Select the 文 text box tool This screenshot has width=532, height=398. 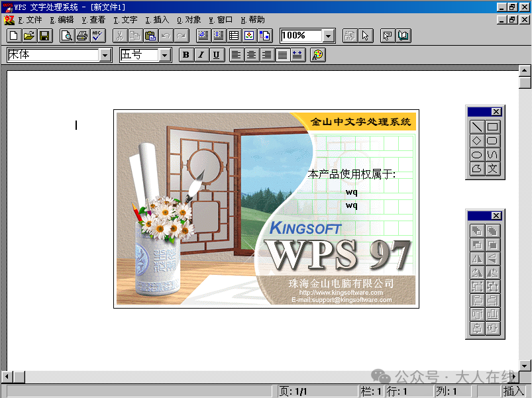click(x=492, y=169)
